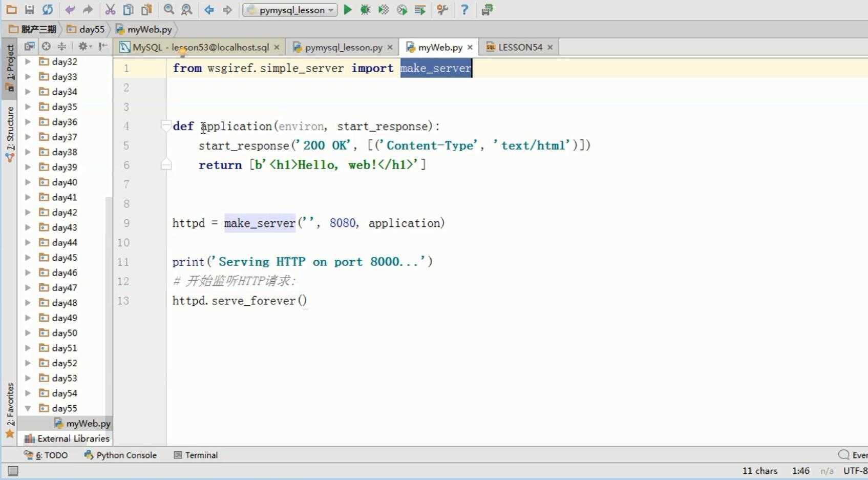This screenshot has height=480, width=868.
Task: Close the MySQL lesson53 sql tab
Action: pos(277,47)
